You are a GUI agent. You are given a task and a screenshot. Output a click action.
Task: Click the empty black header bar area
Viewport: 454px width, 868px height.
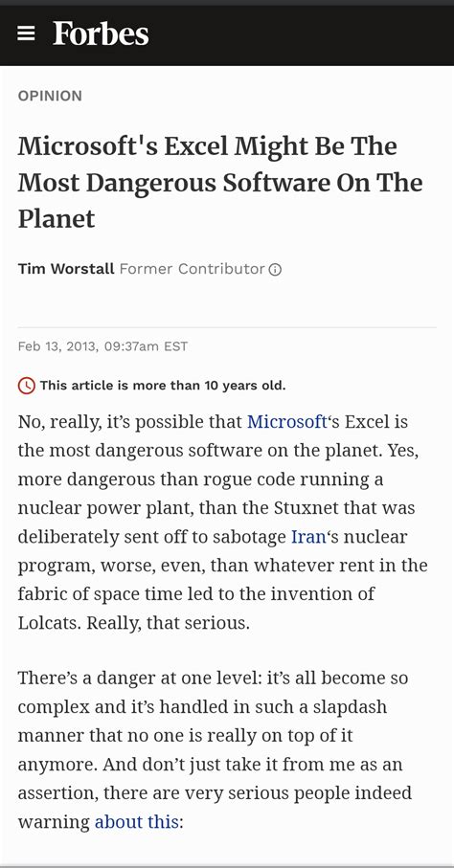pos(300,34)
